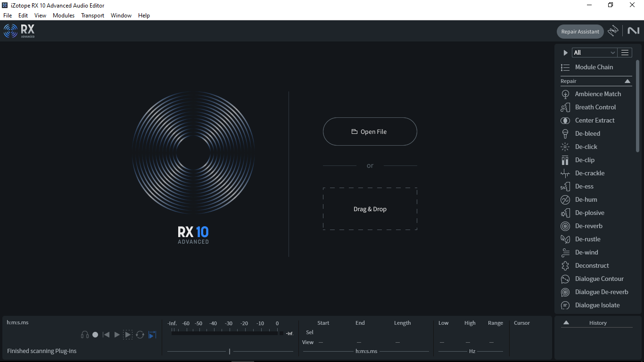
Task: Open the De-click module
Action: point(586,147)
